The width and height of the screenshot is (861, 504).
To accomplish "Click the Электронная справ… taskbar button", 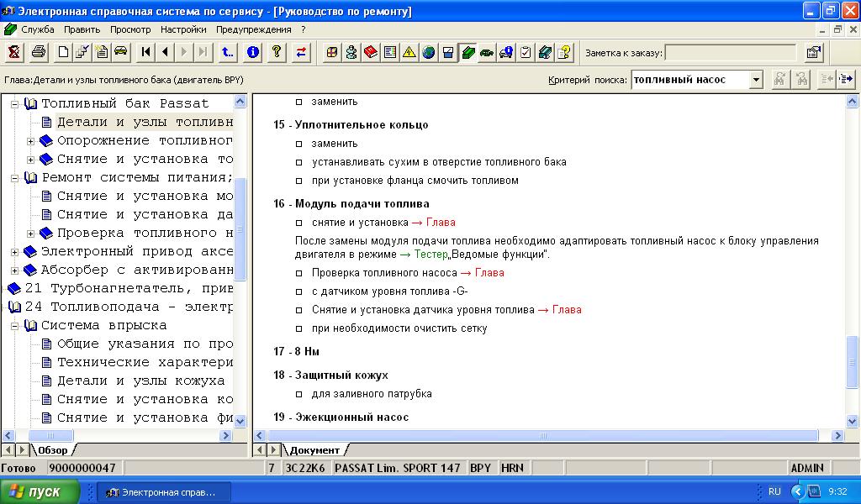I will (164, 492).
